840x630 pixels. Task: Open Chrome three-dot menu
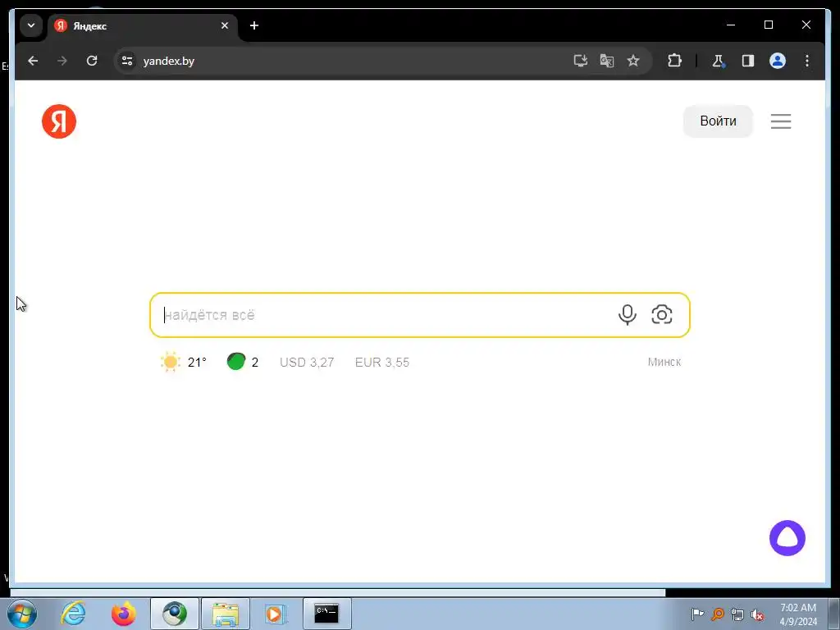807,61
